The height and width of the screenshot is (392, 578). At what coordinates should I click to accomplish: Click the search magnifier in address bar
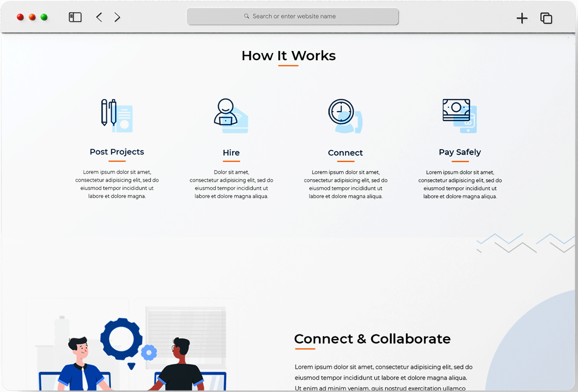point(246,16)
